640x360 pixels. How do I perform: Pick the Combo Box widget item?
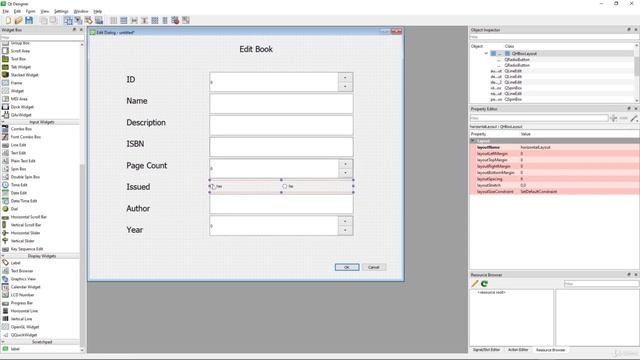[21, 129]
